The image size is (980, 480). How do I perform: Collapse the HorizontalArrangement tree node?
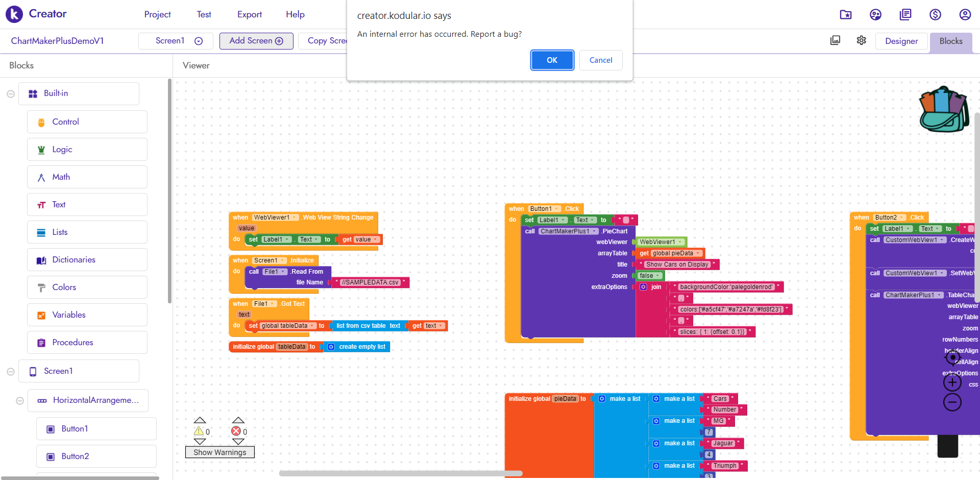20,401
